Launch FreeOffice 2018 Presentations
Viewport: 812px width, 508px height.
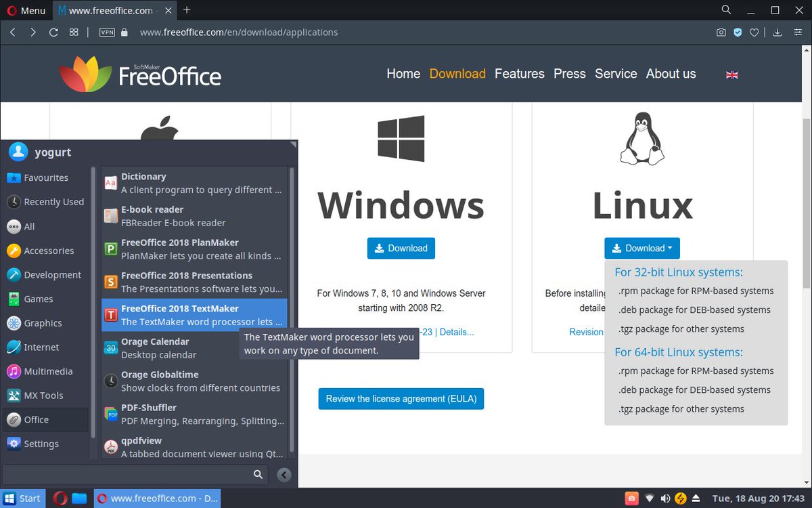pyautogui.click(x=194, y=282)
